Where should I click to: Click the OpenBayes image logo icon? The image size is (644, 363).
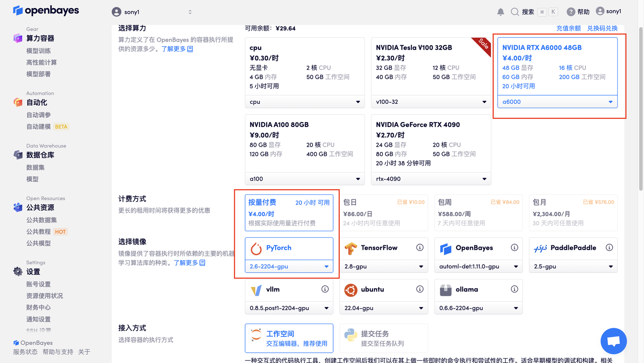(445, 248)
